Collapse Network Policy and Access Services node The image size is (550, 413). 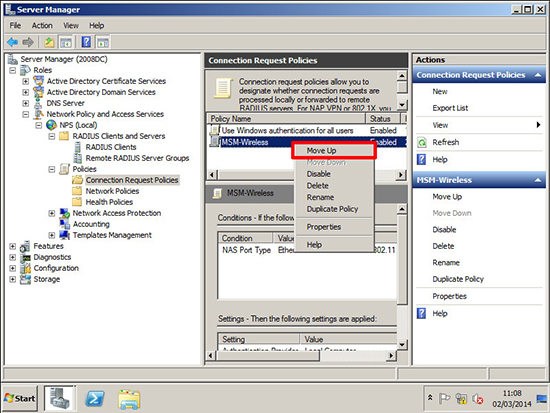pyautogui.click(x=26, y=114)
